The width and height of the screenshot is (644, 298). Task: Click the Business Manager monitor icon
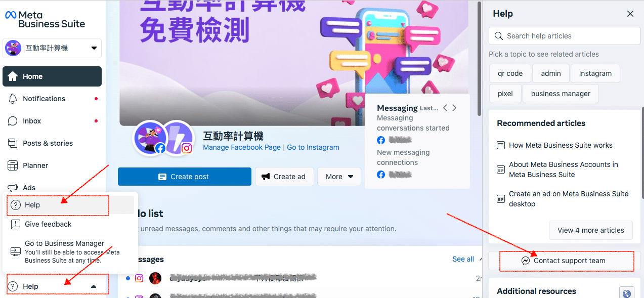coord(16,251)
